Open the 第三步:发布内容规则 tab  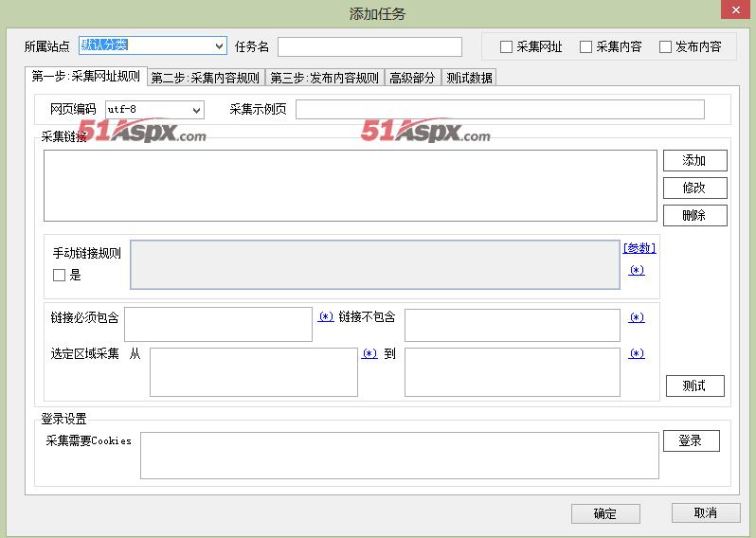click(324, 78)
